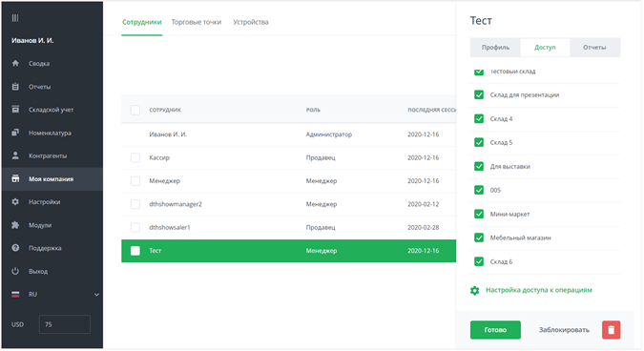Open the Отчеты tab in Тест panel

594,47
